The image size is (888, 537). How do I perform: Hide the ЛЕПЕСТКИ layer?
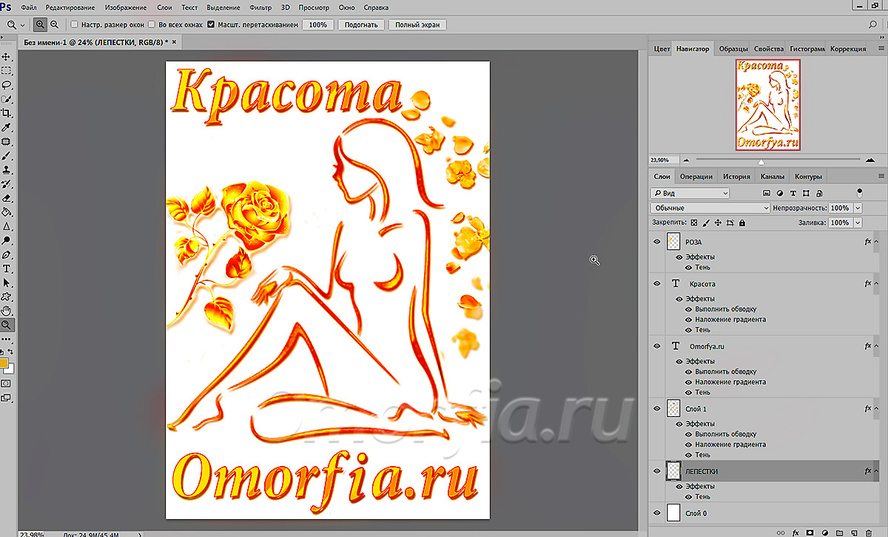(657, 471)
